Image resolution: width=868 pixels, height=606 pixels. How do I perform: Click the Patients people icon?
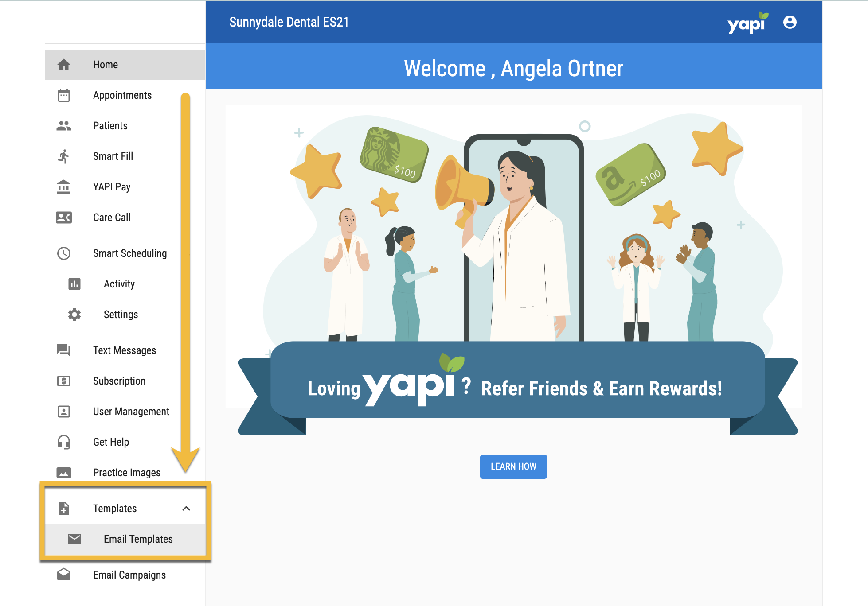(64, 126)
